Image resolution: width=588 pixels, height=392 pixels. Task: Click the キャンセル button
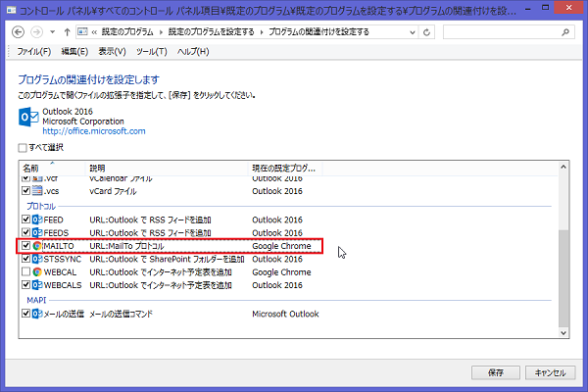(550, 372)
